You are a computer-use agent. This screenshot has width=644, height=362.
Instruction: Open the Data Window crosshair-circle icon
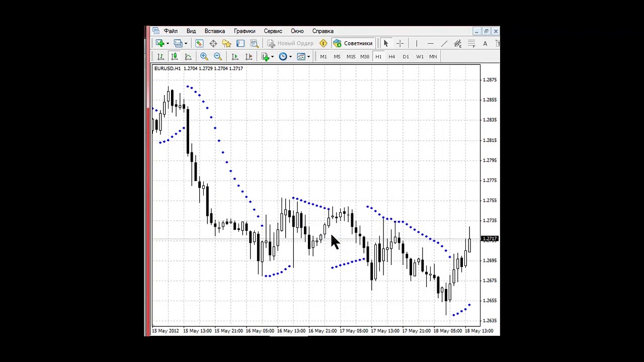[x=213, y=44]
